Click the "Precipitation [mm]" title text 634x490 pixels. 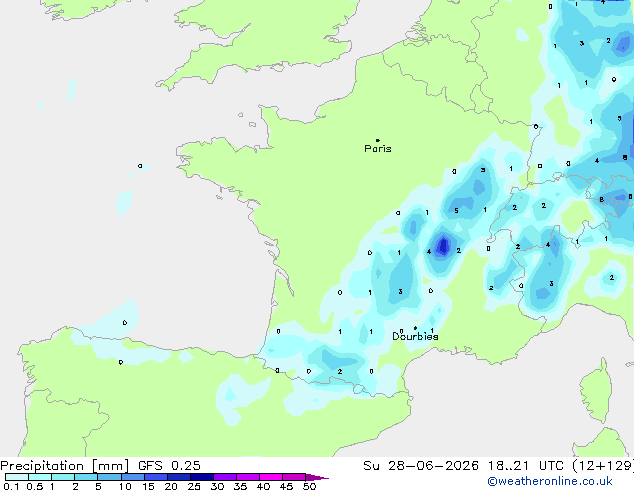pyautogui.click(x=65, y=466)
